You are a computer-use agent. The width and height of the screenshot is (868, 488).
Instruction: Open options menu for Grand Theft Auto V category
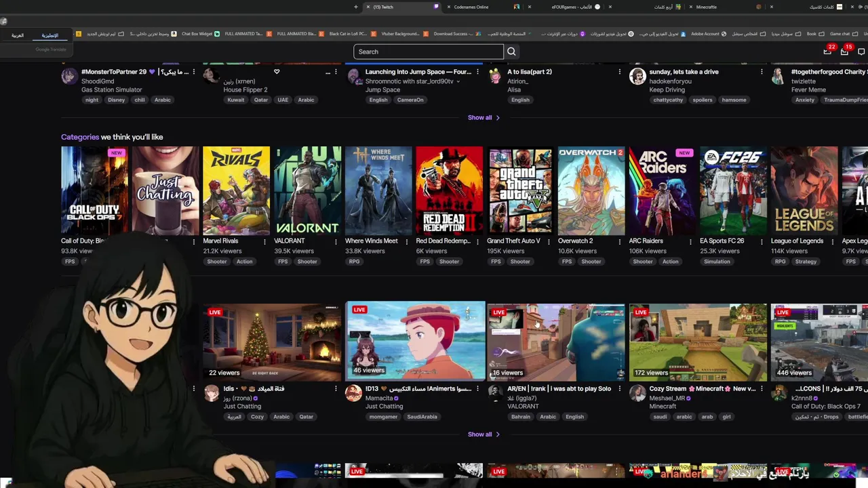(x=549, y=241)
